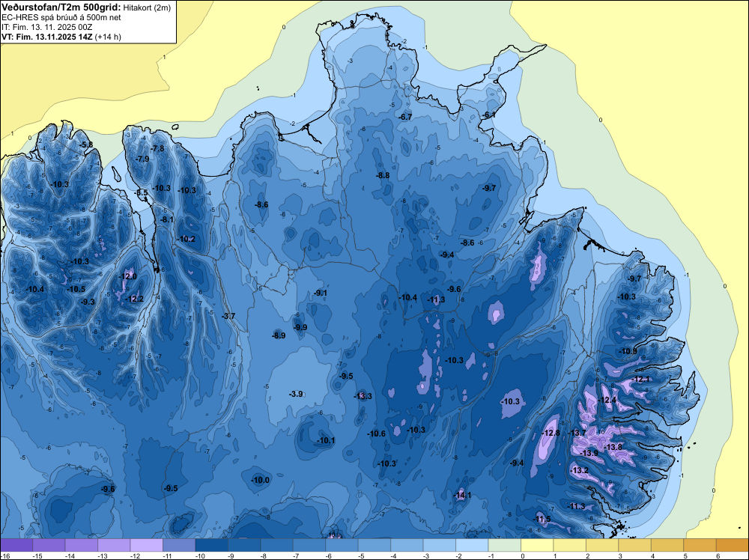Select the -3.9 temperature value
749x560 pixels.
pyautogui.click(x=296, y=395)
